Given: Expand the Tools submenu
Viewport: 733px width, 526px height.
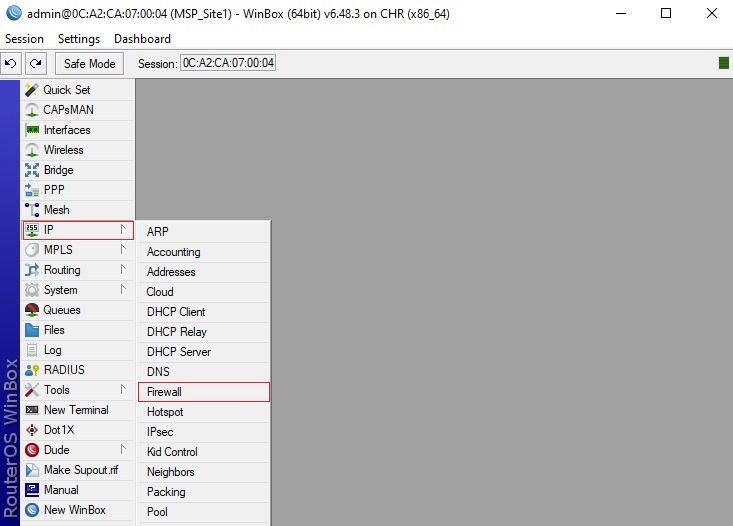Looking at the screenshot, I should click(x=57, y=390).
